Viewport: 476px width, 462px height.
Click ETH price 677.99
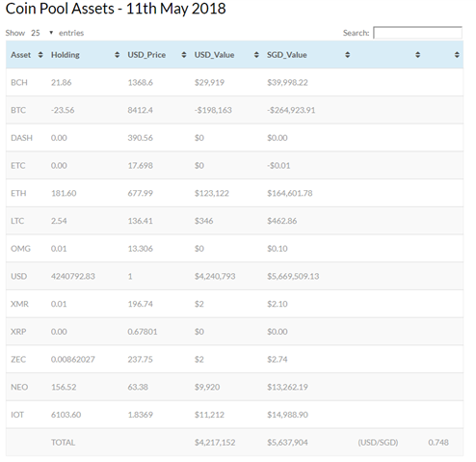(141, 193)
